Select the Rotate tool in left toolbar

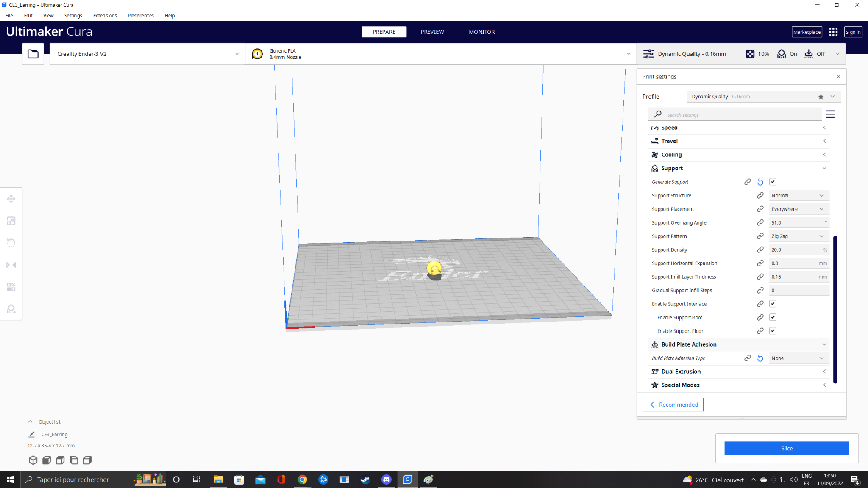pos(11,243)
